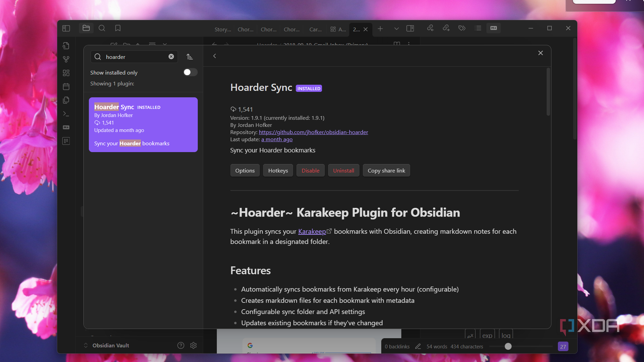Clear the hoarder search field with the X
The image size is (644, 362).
[x=171, y=57]
